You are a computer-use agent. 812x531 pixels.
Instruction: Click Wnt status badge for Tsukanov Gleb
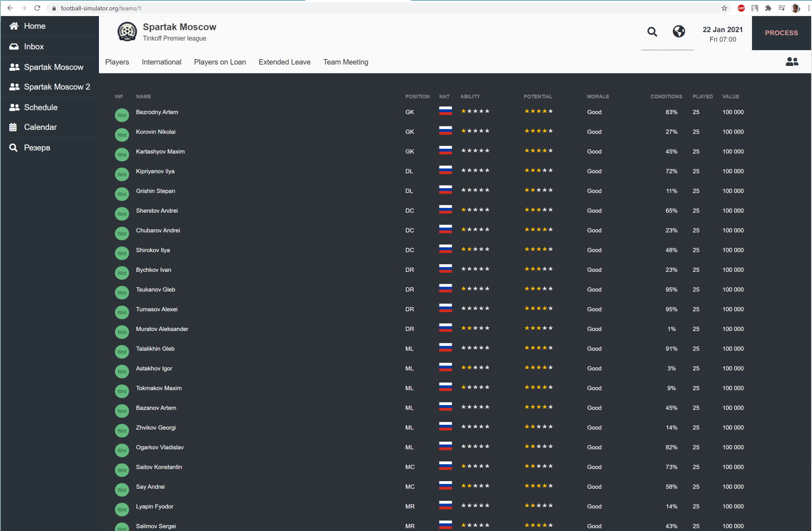[122, 293]
